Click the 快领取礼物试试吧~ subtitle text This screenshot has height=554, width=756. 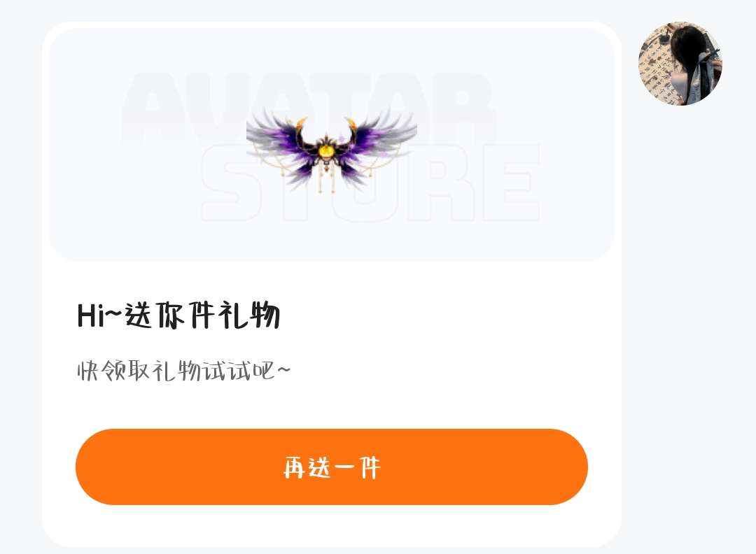click(x=183, y=371)
